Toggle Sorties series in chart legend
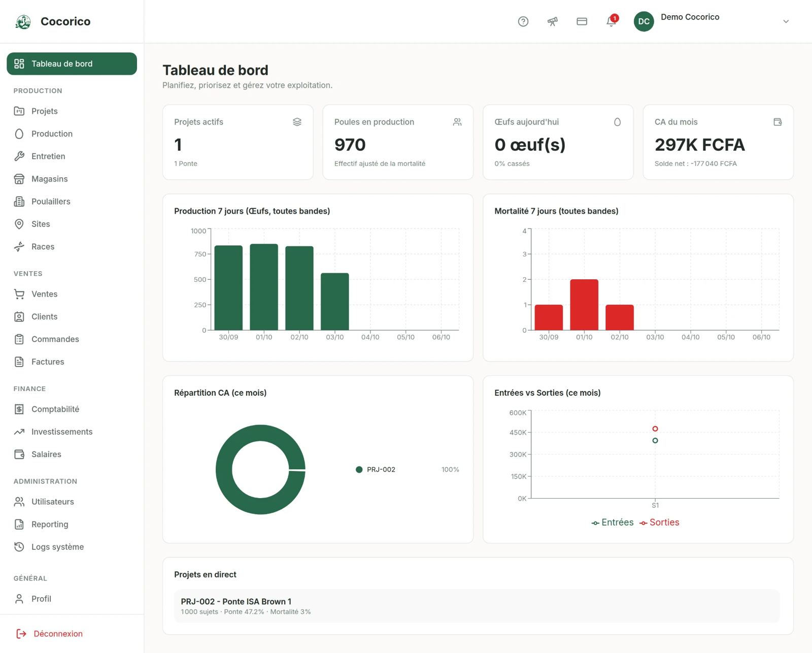 click(x=659, y=523)
